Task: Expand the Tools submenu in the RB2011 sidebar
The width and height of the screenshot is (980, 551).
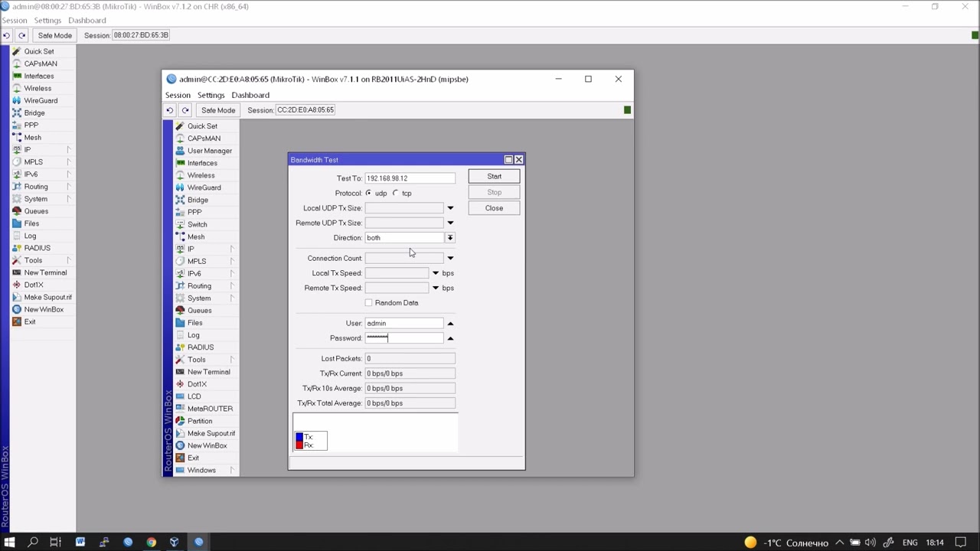Action: click(232, 360)
